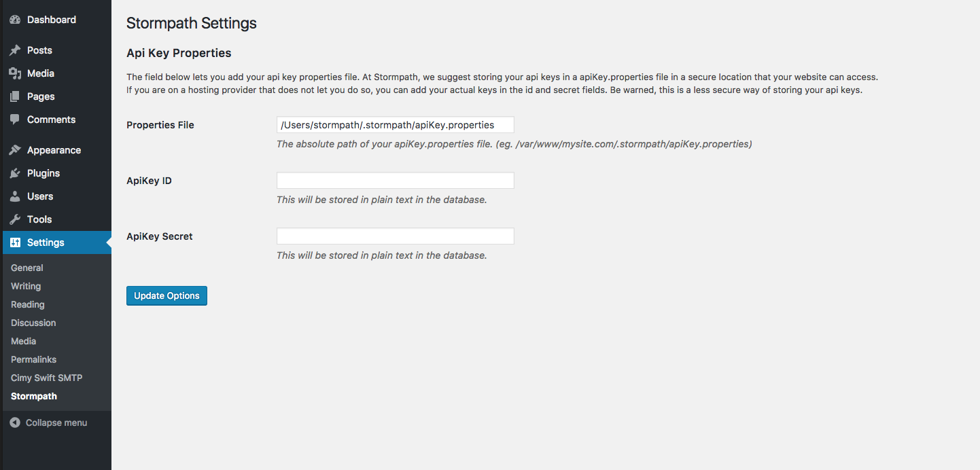Click the Dashboard gauge icon
The height and width of the screenshot is (470, 980).
click(x=15, y=20)
